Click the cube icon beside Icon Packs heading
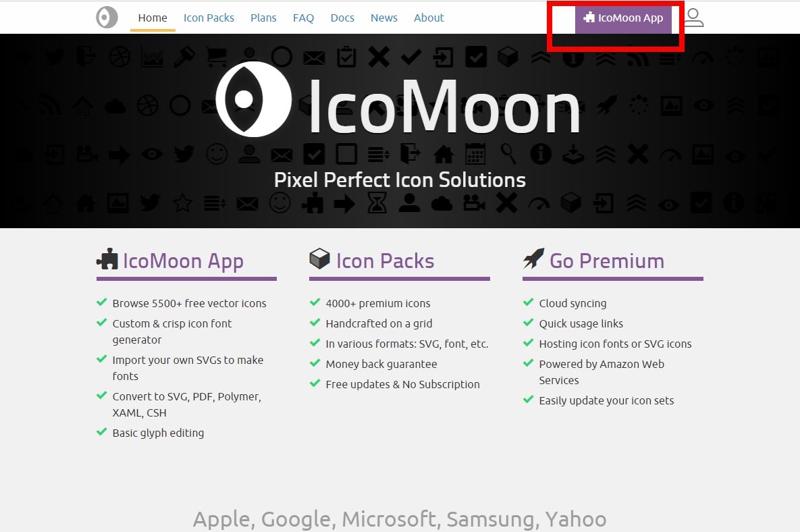The height and width of the screenshot is (532, 800). coord(319,259)
